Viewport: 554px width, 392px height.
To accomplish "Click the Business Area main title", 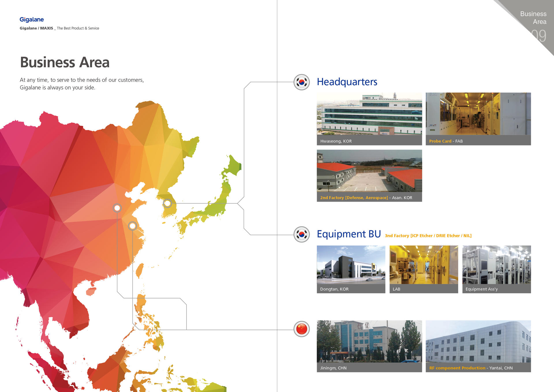I will [65, 62].
